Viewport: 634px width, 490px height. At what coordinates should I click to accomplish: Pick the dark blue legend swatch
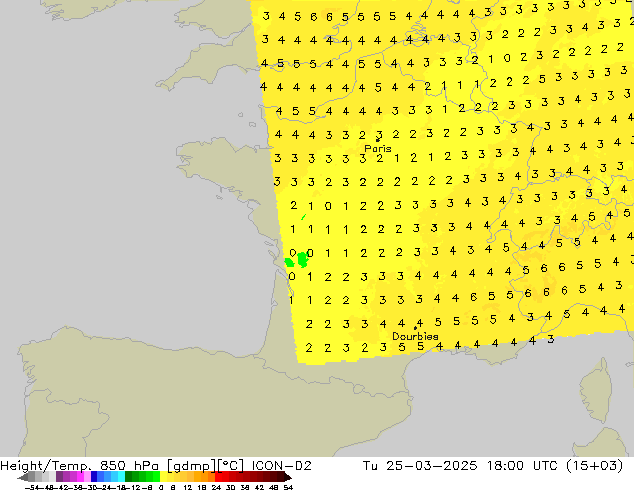(94, 477)
